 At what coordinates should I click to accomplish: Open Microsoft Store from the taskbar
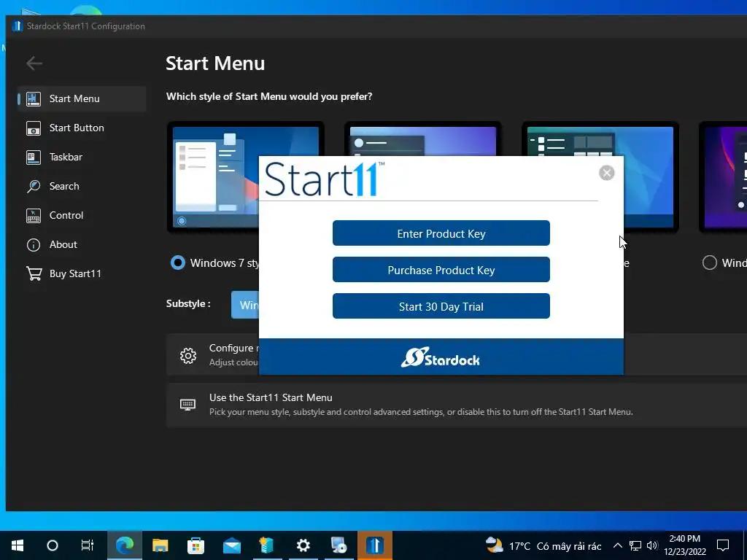pos(196,545)
